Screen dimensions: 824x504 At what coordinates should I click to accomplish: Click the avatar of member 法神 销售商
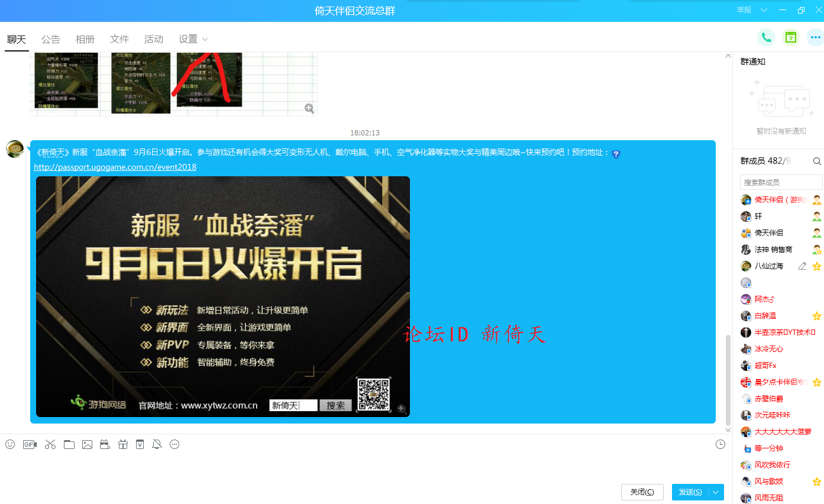coord(746,250)
